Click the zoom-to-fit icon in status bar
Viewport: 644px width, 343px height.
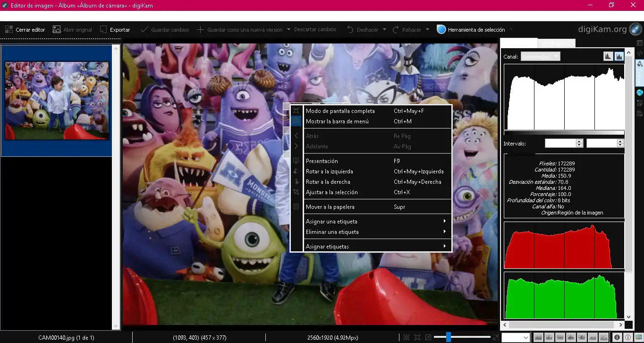(x=407, y=337)
